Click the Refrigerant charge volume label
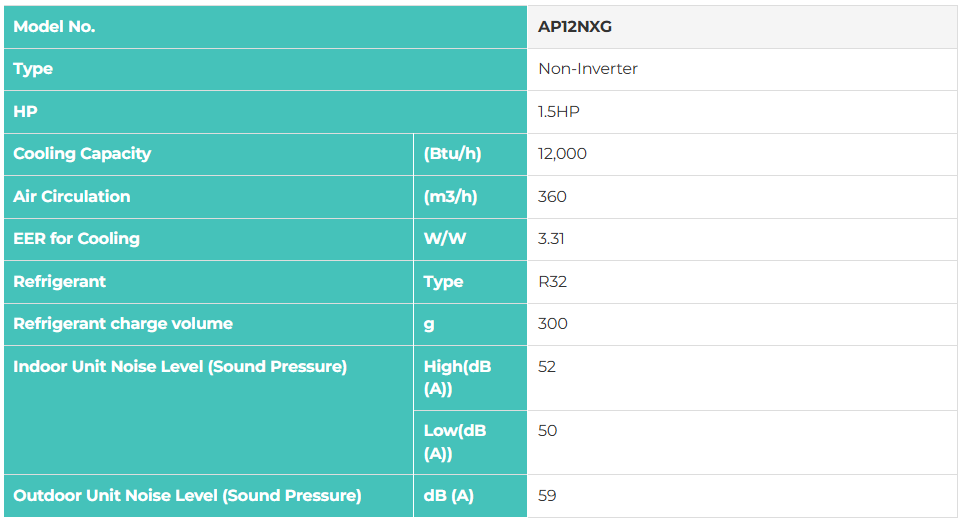Screen dimensions: 961x523 123,324
